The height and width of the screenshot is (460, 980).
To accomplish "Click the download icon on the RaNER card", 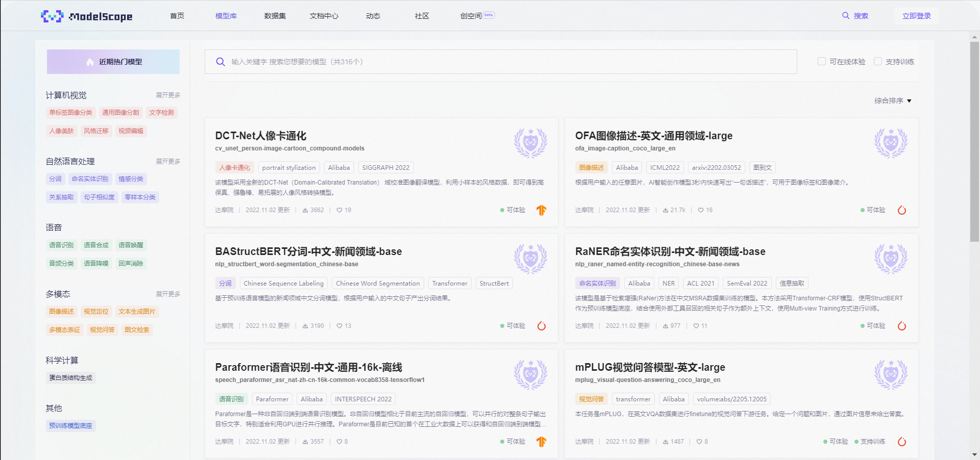I will [666, 326].
